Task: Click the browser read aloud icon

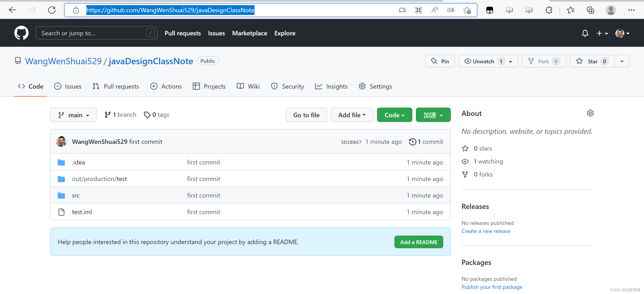Action: (x=434, y=10)
